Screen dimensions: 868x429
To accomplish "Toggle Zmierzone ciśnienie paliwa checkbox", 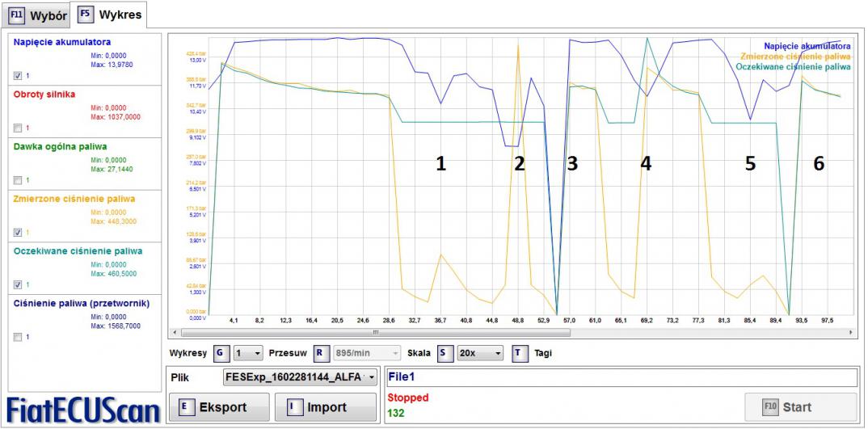I will pos(18,233).
